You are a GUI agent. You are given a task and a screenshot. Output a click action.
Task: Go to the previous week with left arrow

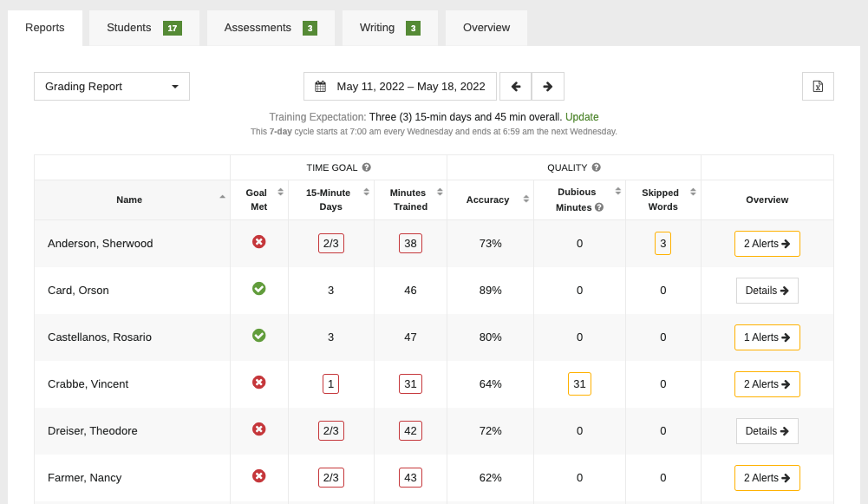pos(516,86)
